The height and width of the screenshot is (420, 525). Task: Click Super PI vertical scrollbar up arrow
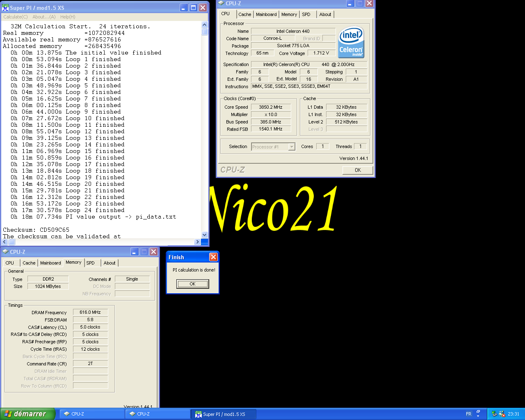[205, 25]
